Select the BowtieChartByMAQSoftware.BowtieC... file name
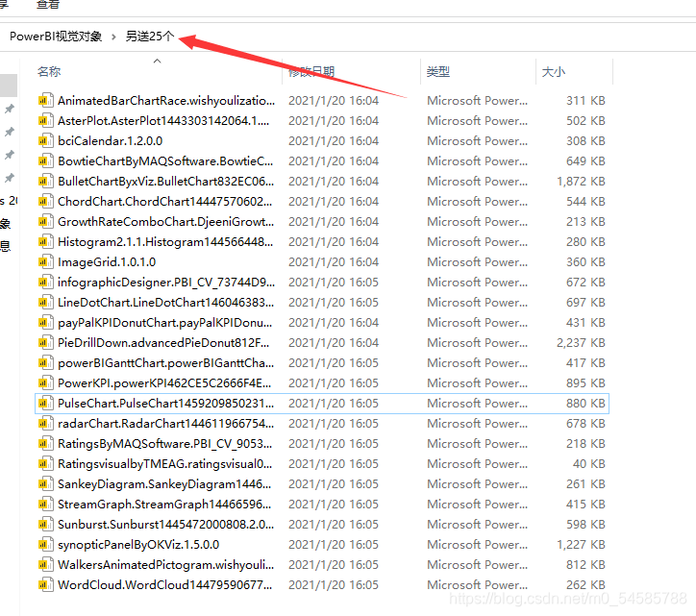696x616 pixels. click(165, 161)
